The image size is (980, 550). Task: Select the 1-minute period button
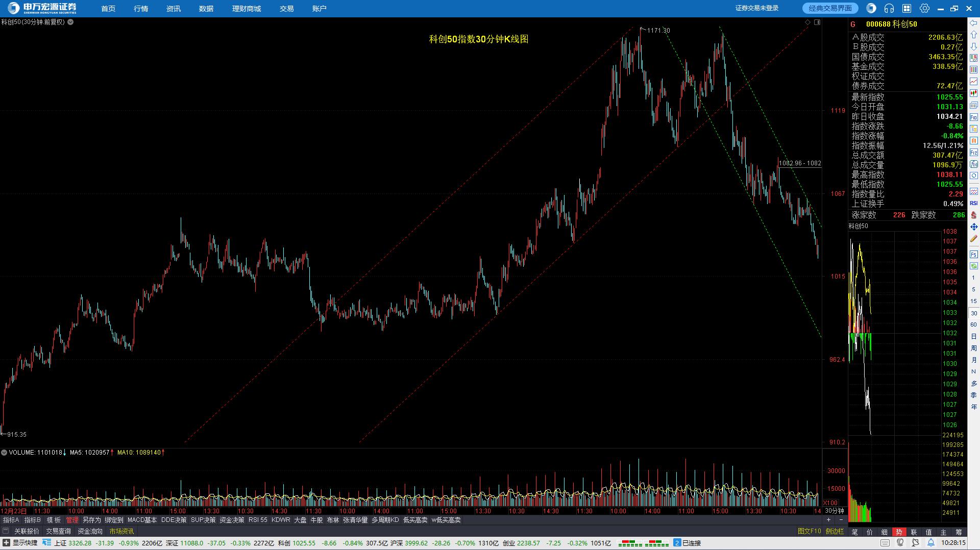[x=974, y=278]
